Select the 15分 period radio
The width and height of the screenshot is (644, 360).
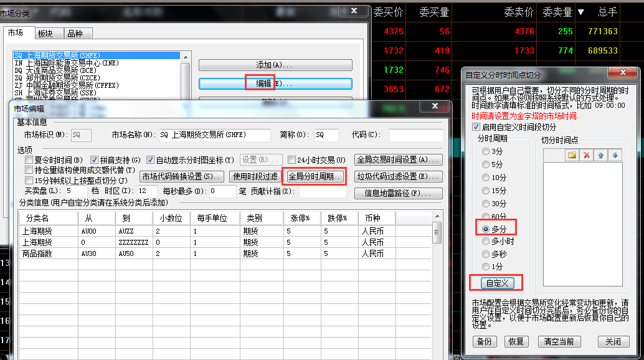[486, 191]
